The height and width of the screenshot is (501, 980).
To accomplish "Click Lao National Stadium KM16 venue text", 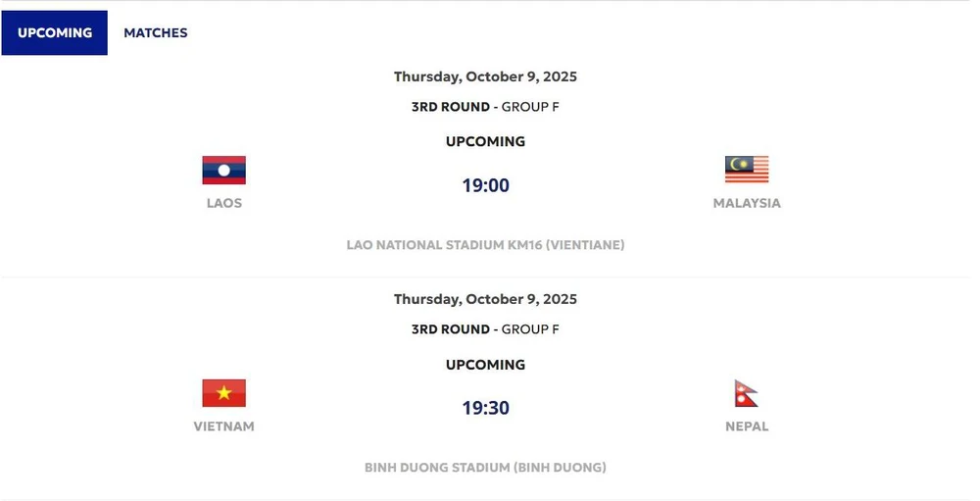I will pos(485,245).
